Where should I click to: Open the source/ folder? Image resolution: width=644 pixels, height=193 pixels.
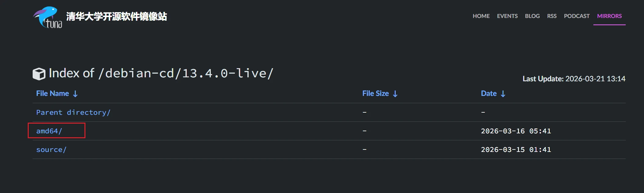click(x=51, y=150)
